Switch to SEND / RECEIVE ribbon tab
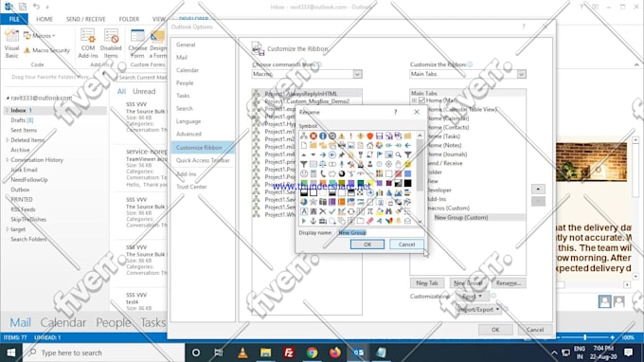The width and height of the screenshot is (644, 362). [x=86, y=19]
